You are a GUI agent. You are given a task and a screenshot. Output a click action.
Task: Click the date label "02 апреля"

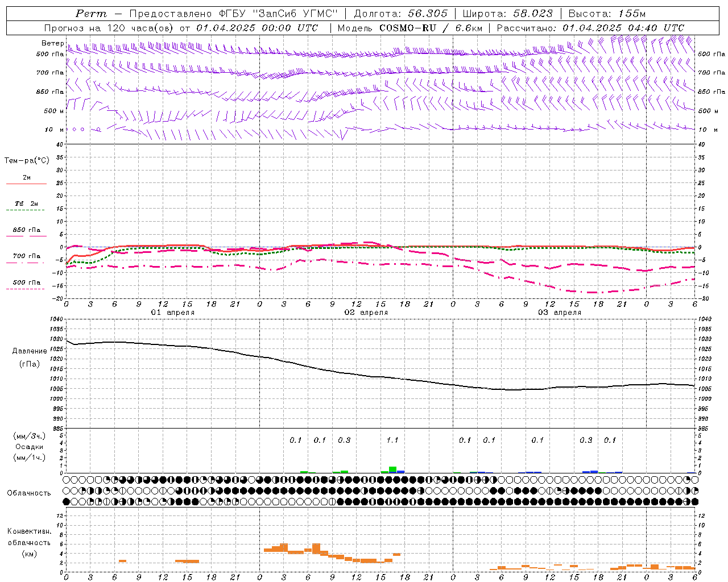366,313
